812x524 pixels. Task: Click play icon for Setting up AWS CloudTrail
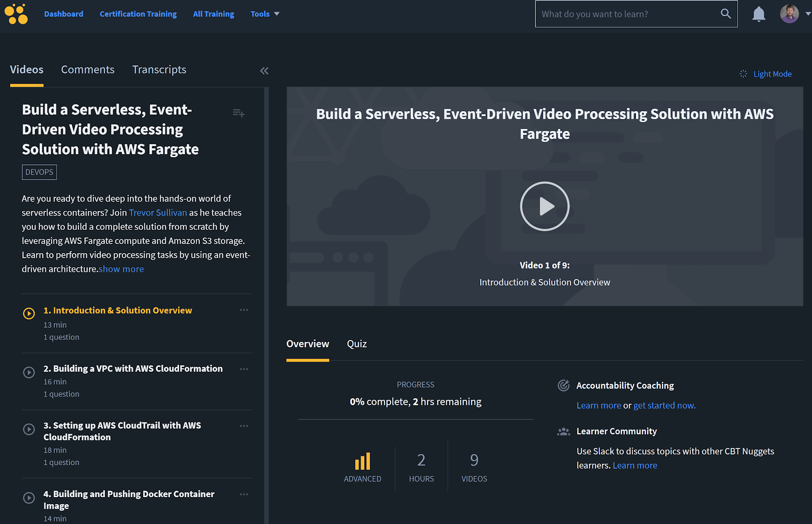point(29,429)
